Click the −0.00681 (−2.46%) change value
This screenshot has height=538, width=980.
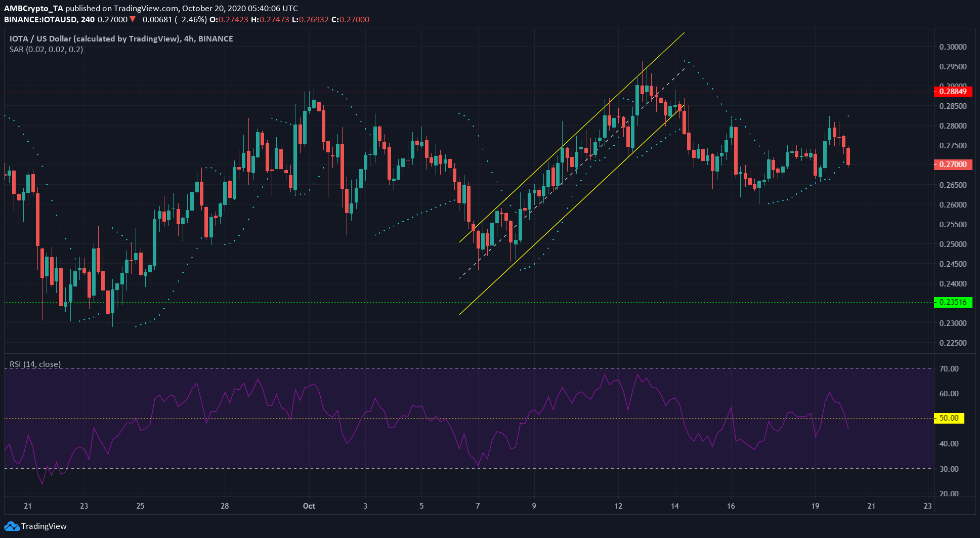(172, 20)
